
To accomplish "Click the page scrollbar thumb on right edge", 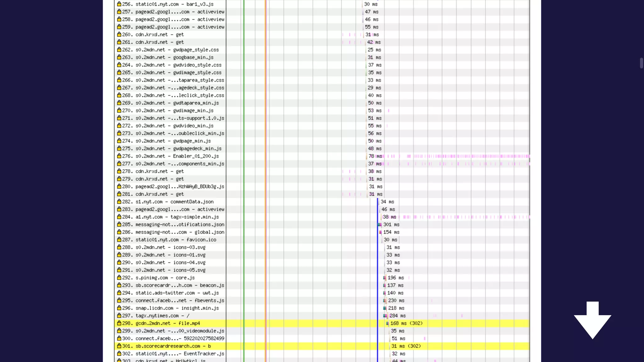I will pyautogui.click(x=641, y=63).
